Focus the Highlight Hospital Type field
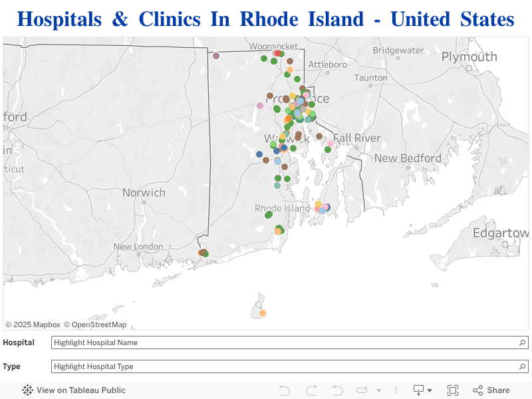532x399 pixels. click(x=290, y=366)
